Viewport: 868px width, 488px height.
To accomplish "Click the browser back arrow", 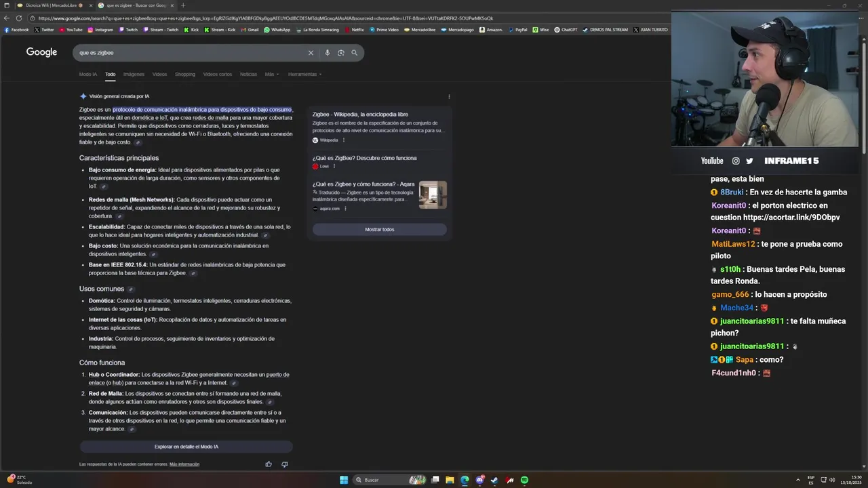I will [x=6, y=18].
